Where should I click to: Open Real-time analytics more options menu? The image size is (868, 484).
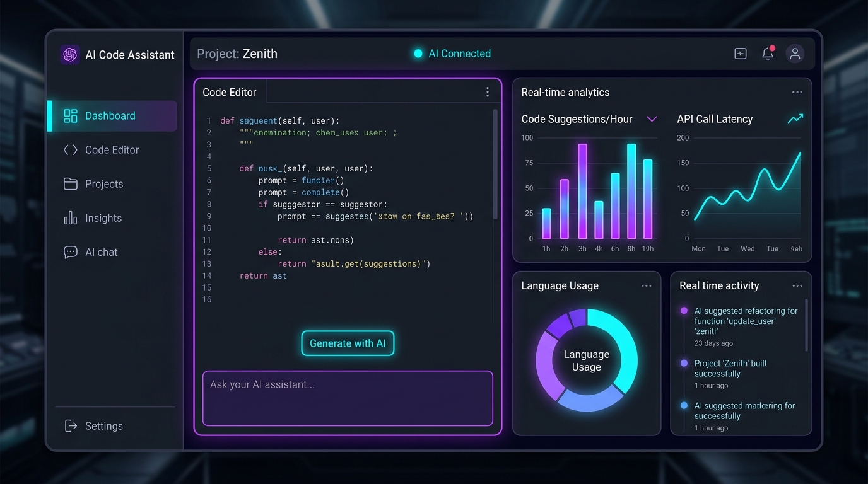(x=797, y=92)
